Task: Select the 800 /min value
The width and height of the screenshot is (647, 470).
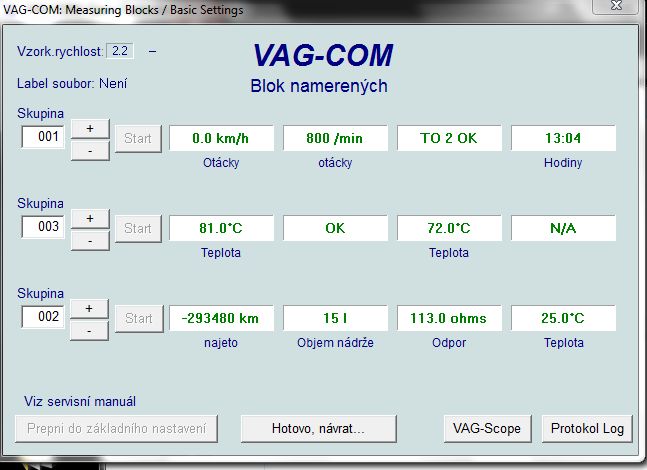Action: click(335, 138)
